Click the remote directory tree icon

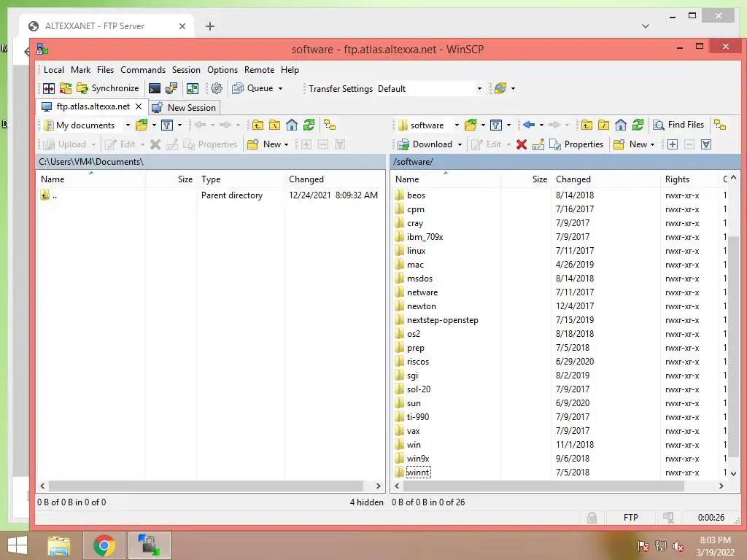720,125
